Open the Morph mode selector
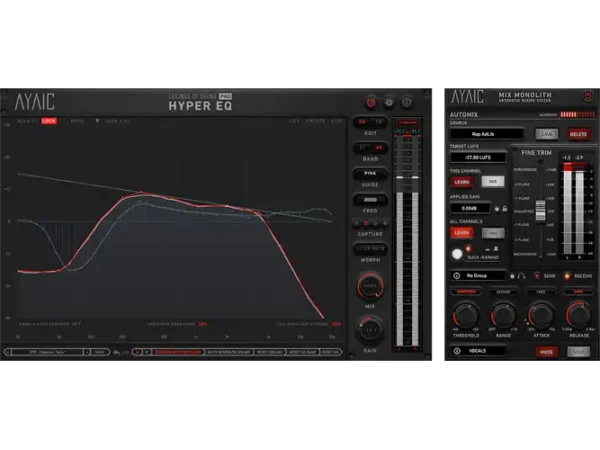This screenshot has height=450, width=600. [370, 249]
